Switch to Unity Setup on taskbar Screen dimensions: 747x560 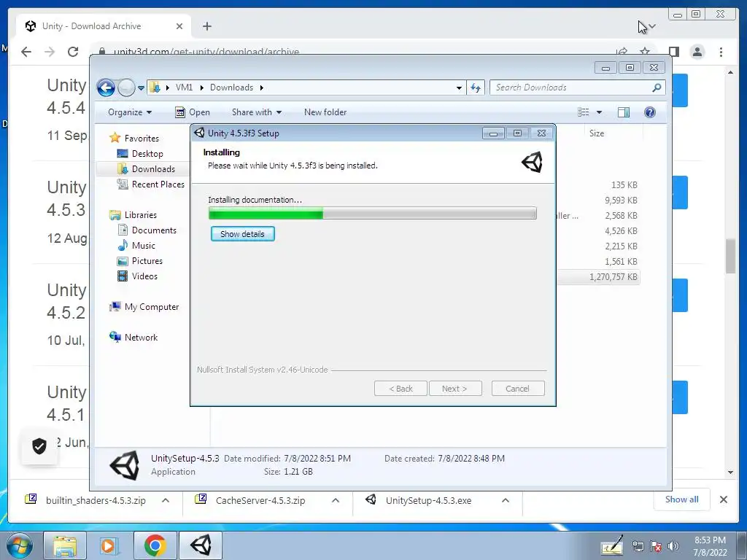coord(201,545)
